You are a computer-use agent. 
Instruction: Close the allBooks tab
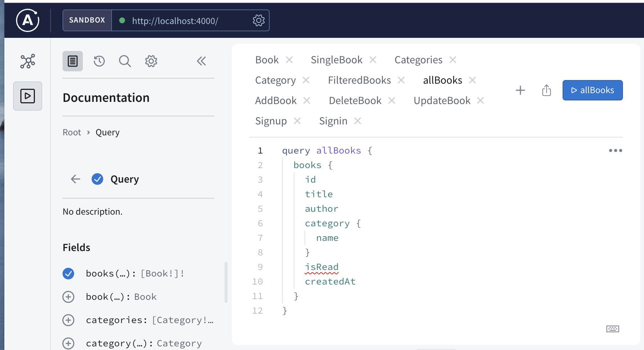pos(472,80)
